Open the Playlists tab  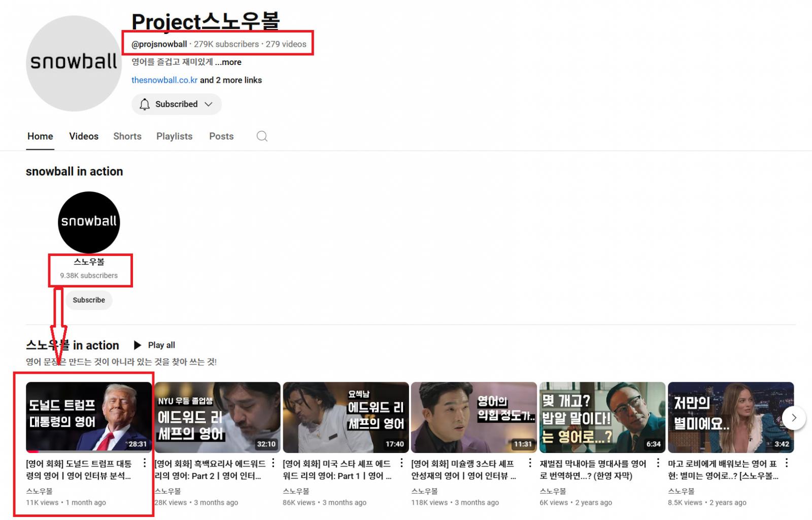(x=174, y=136)
